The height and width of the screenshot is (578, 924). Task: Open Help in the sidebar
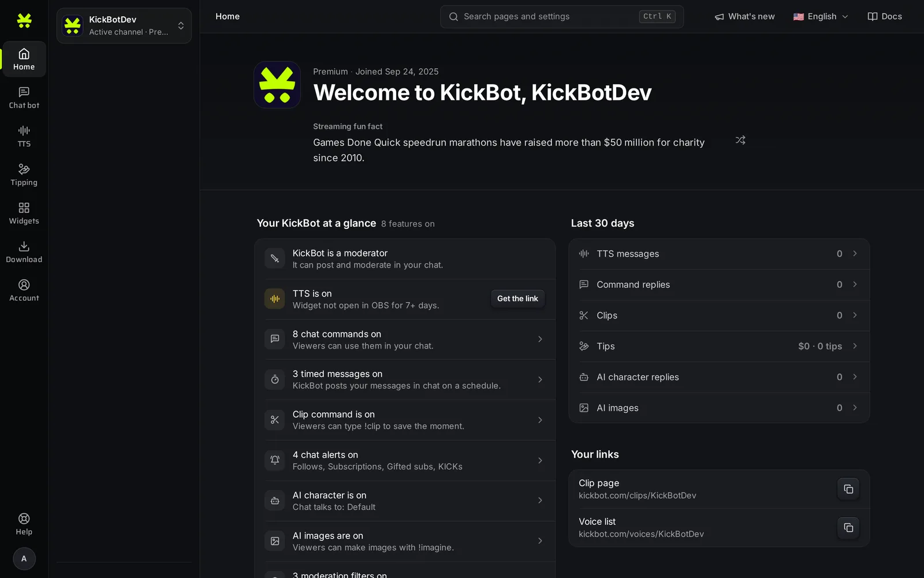pos(24,524)
